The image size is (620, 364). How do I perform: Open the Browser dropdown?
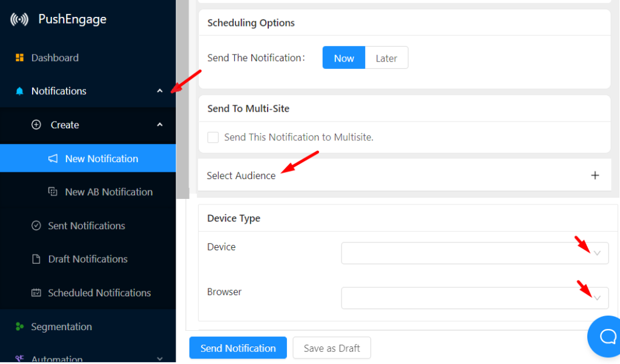tap(475, 298)
